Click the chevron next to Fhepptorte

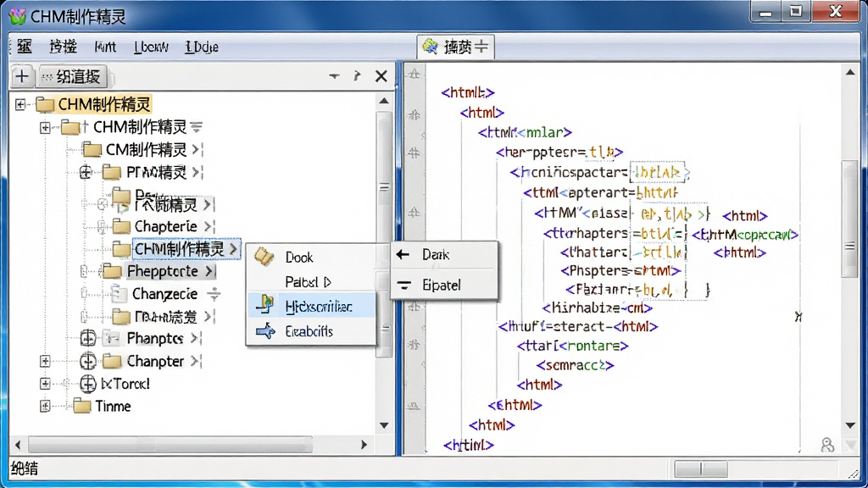[x=210, y=271]
